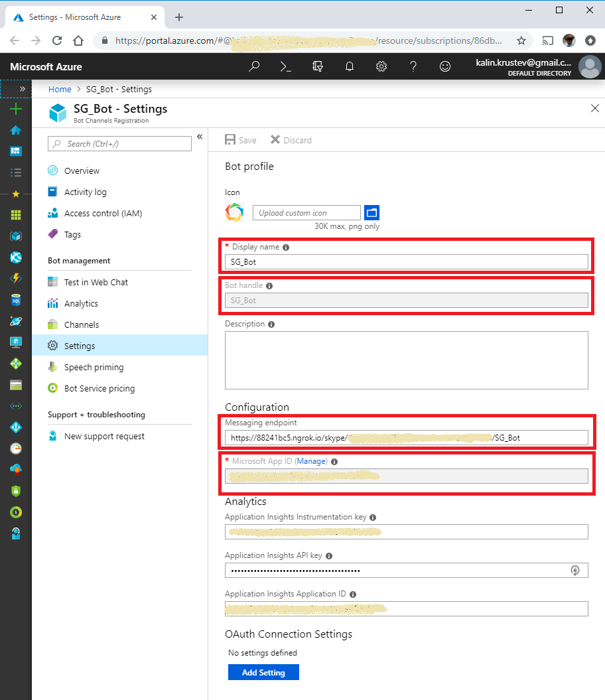
Task: Click the Discard button
Action: click(291, 140)
